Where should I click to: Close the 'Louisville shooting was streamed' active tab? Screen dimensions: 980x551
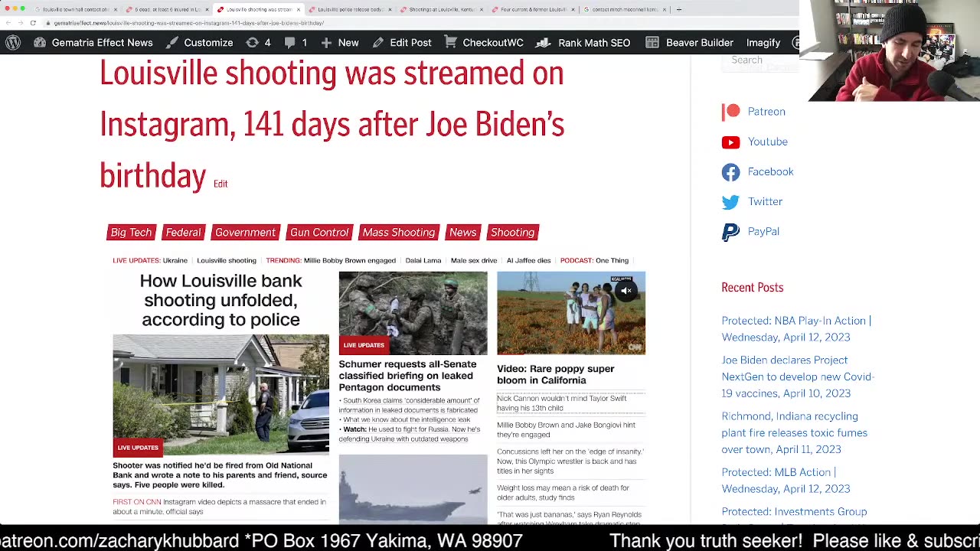point(299,9)
